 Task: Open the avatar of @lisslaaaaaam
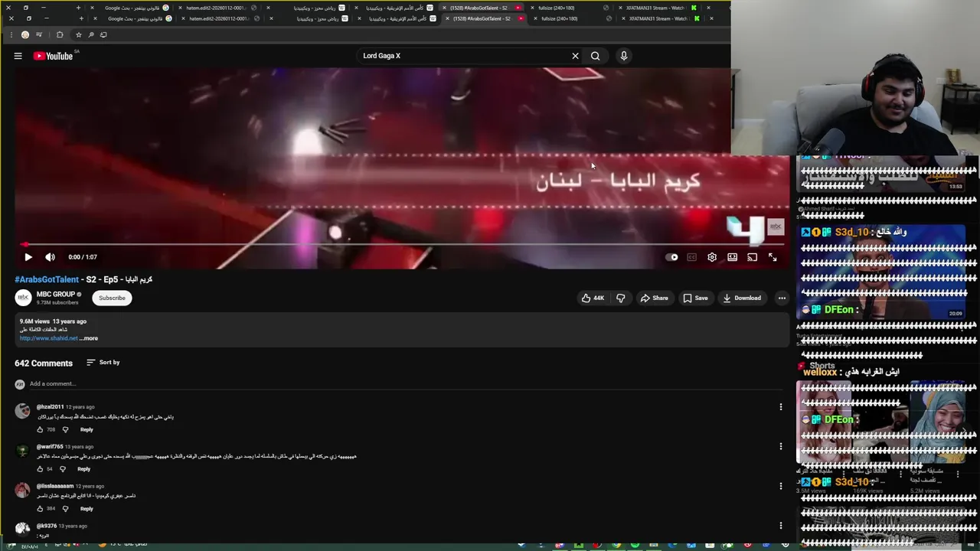[22, 490]
